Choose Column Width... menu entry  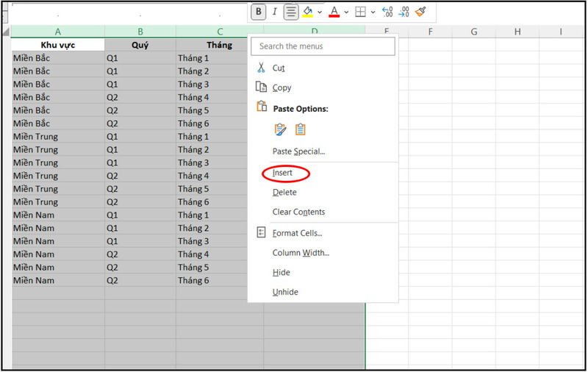(301, 253)
